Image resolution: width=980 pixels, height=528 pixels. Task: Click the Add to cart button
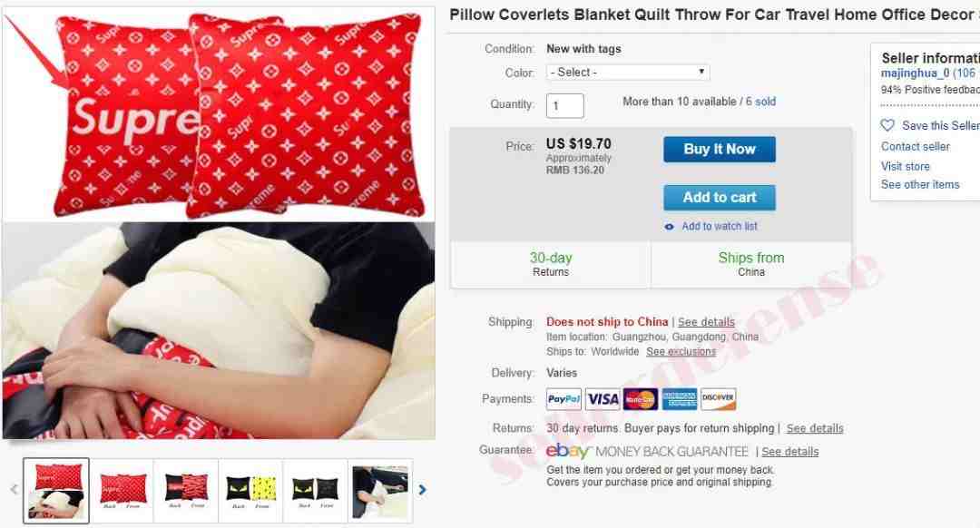720,198
